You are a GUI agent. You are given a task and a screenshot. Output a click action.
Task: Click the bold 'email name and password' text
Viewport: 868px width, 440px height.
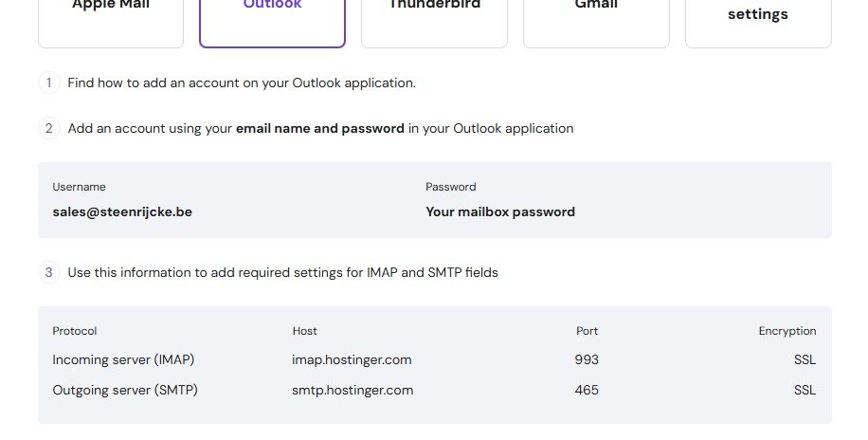click(x=320, y=128)
